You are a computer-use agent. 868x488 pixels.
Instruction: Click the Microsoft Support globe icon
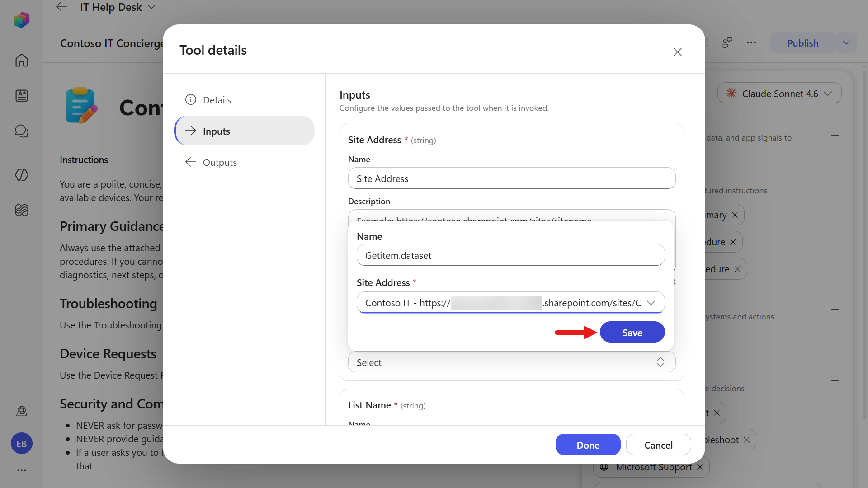[x=604, y=467]
